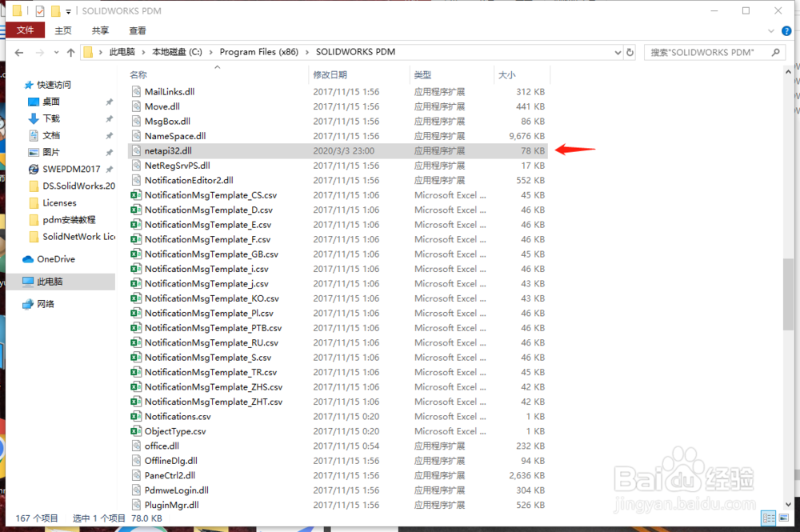Click 本地磁盘 (C:) breadcrumb

[177, 52]
